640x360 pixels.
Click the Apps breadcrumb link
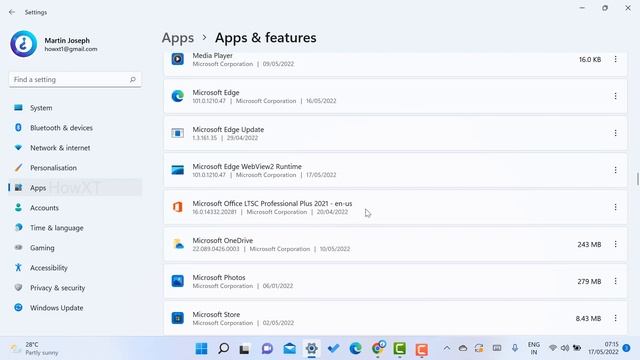178,38
